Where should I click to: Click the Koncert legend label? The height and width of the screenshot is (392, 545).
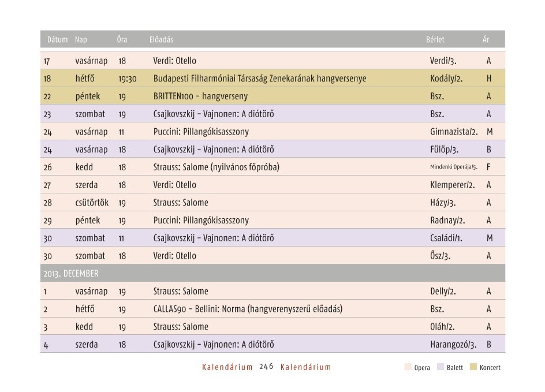[490, 367]
